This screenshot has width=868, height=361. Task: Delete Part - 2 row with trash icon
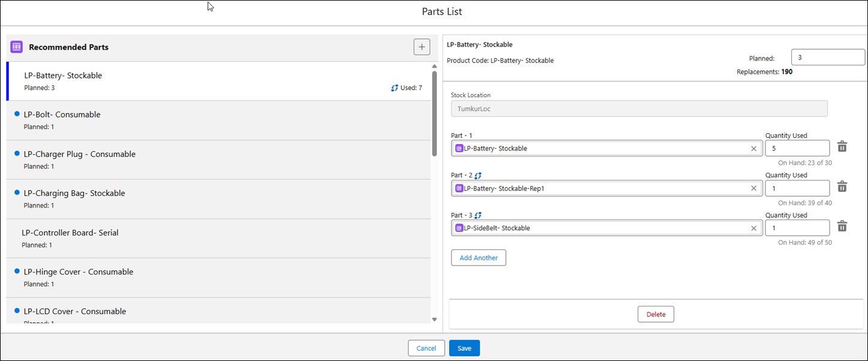tap(842, 186)
